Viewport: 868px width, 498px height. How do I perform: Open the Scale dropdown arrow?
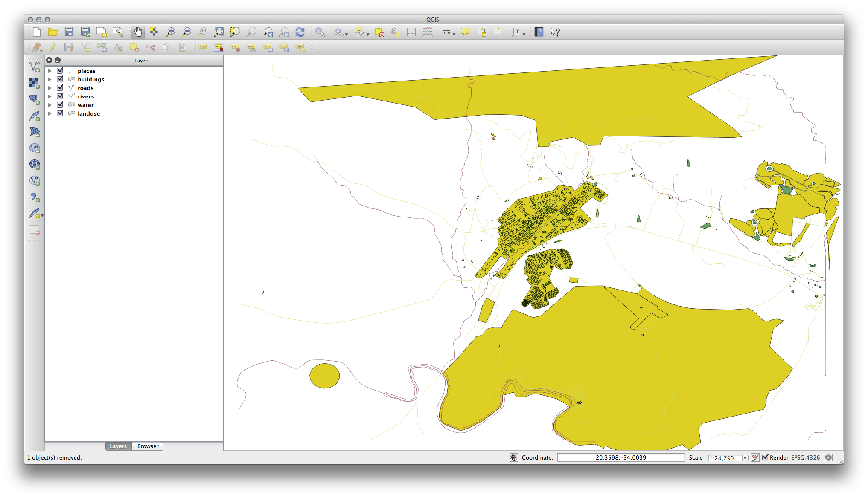coord(745,458)
